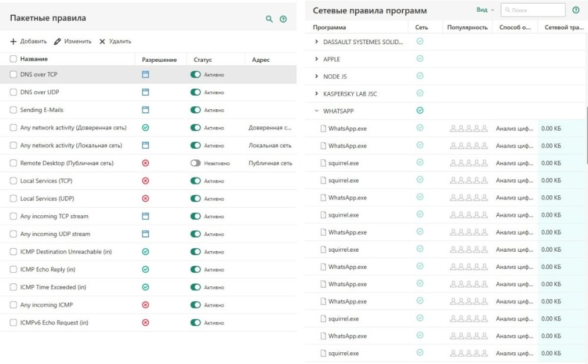Open help icon in Пакетные правила header
The width and height of the screenshot is (588, 364).
[283, 19]
